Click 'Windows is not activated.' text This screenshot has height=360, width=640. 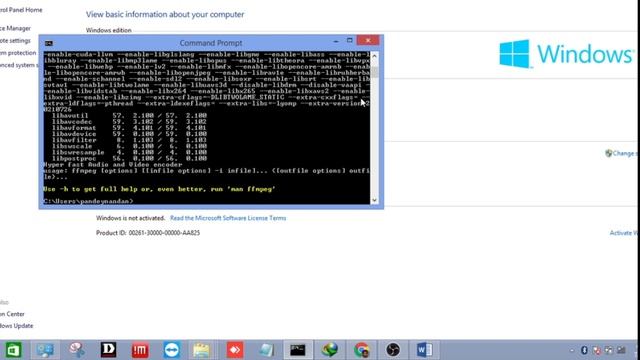(x=130, y=218)
